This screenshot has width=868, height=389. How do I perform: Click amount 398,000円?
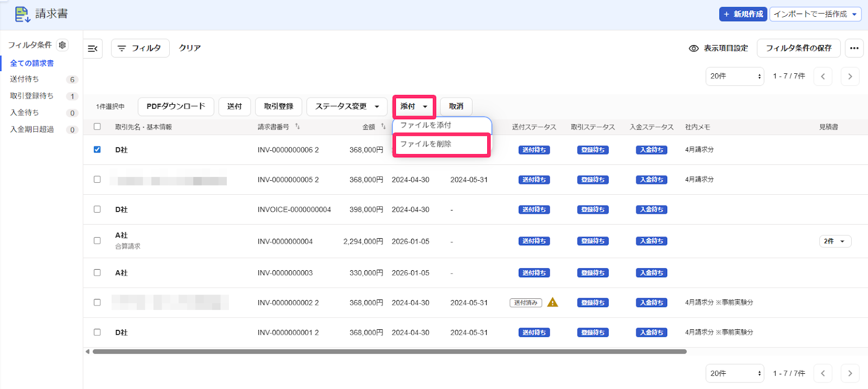(x=366, y=209)
